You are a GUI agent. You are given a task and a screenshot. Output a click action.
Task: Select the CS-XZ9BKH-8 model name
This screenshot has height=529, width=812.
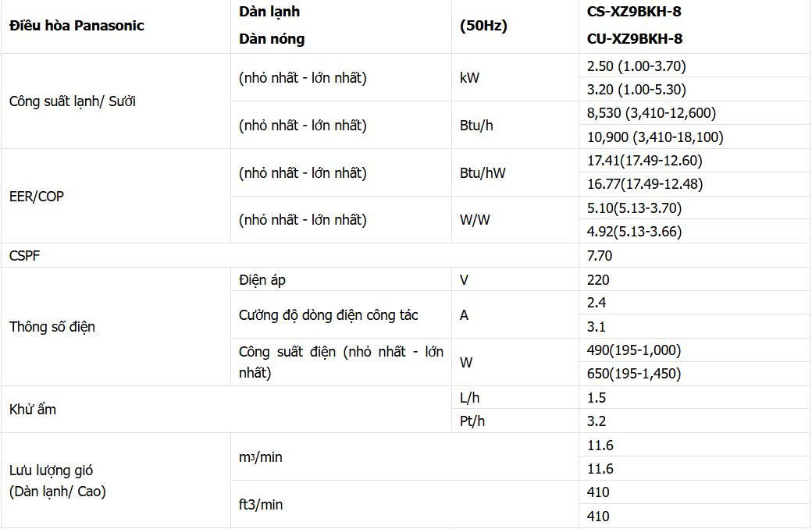tap(639, 12)
